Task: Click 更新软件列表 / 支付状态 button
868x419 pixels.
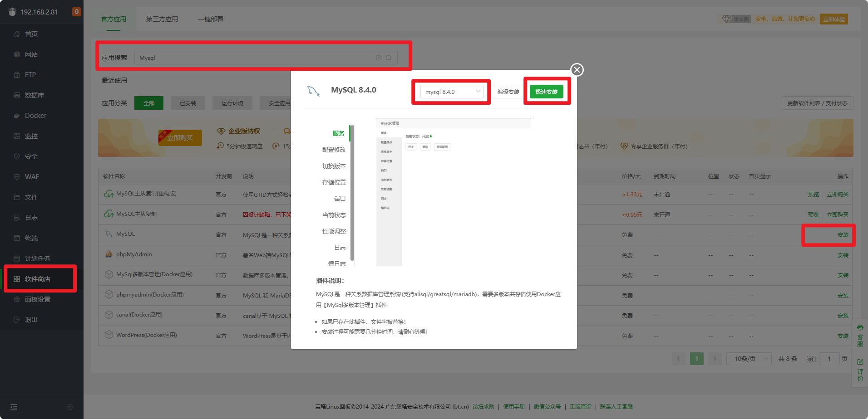Action: (x=818, y=103)
